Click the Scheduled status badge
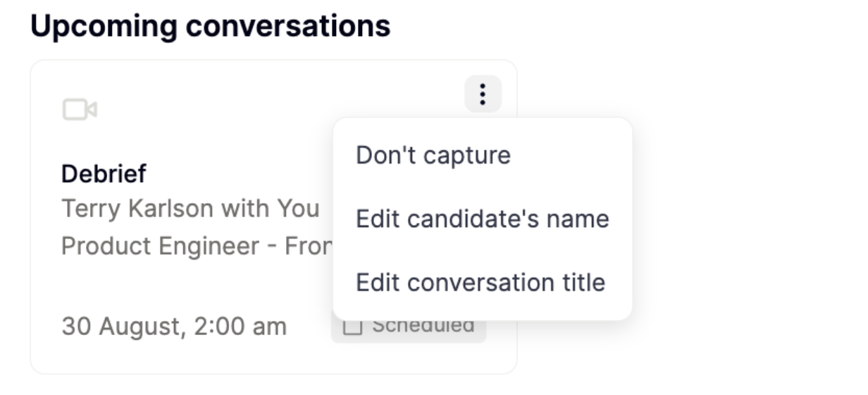Screen dimensions: 868x395 [x=409, y=330]
